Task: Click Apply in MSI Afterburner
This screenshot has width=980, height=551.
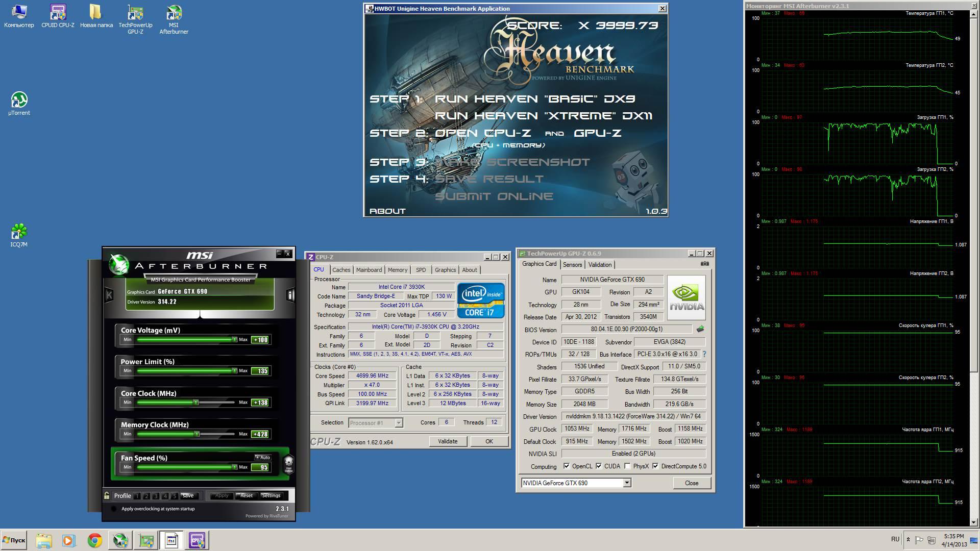Action: click(x=222, y=495)
